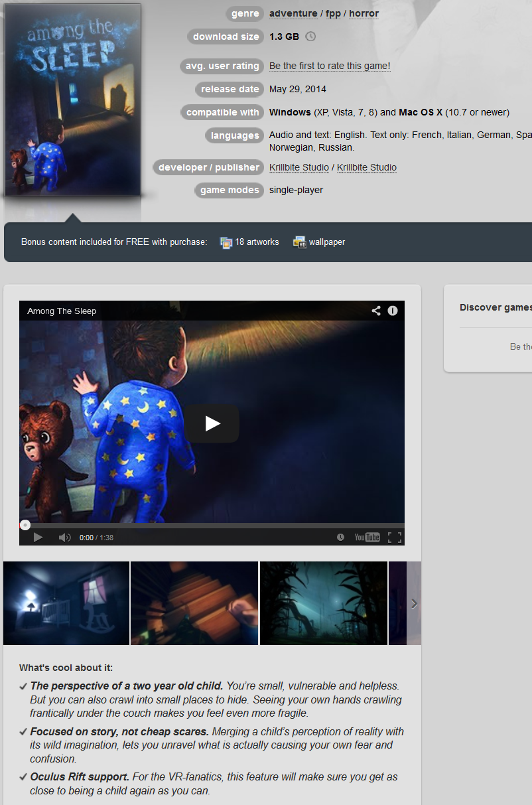Open video on YouTube via logo
532x805 pixels.
pyautogui.click(x=367, y=538)
